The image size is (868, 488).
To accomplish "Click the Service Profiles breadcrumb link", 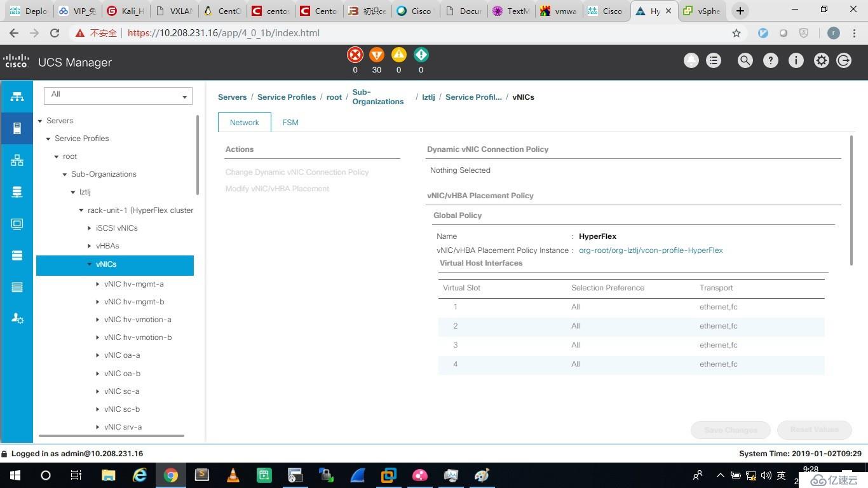I will [287, 97].
